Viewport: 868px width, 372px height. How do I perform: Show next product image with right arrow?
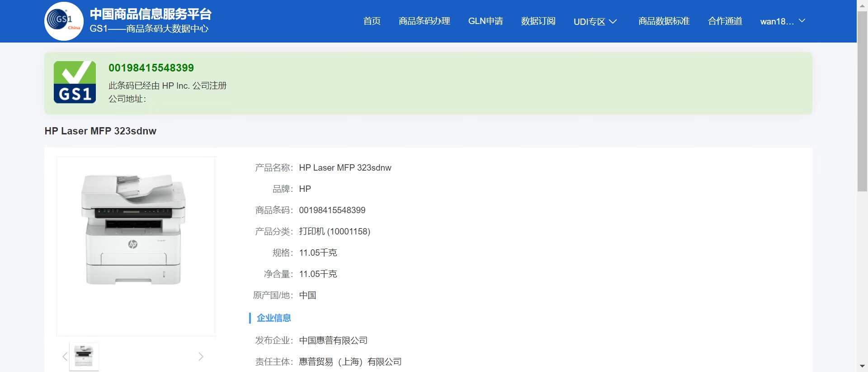[201, 357]
